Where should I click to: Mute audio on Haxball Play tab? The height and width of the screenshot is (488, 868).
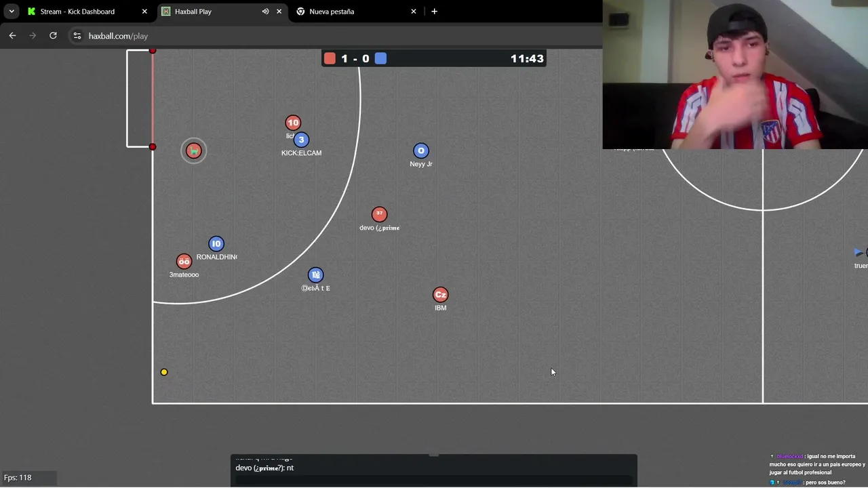(265, 12)
